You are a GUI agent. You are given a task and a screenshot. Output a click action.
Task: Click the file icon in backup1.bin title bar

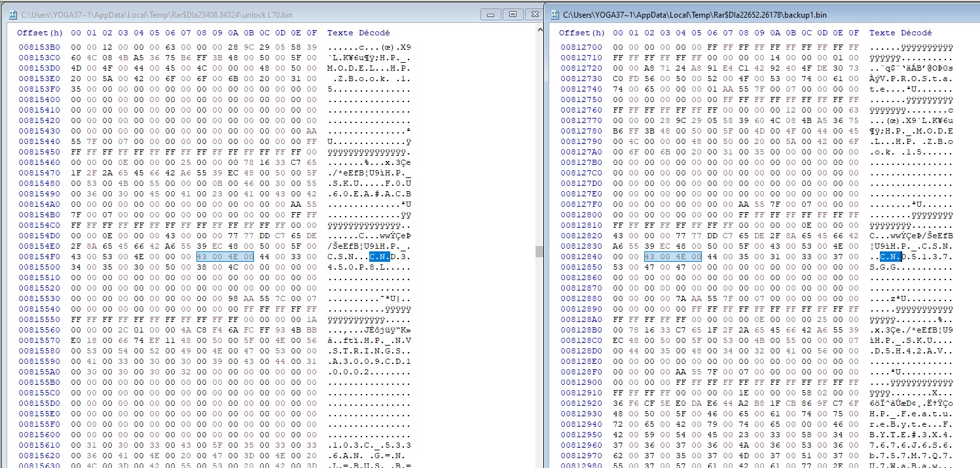pos(554,14)
